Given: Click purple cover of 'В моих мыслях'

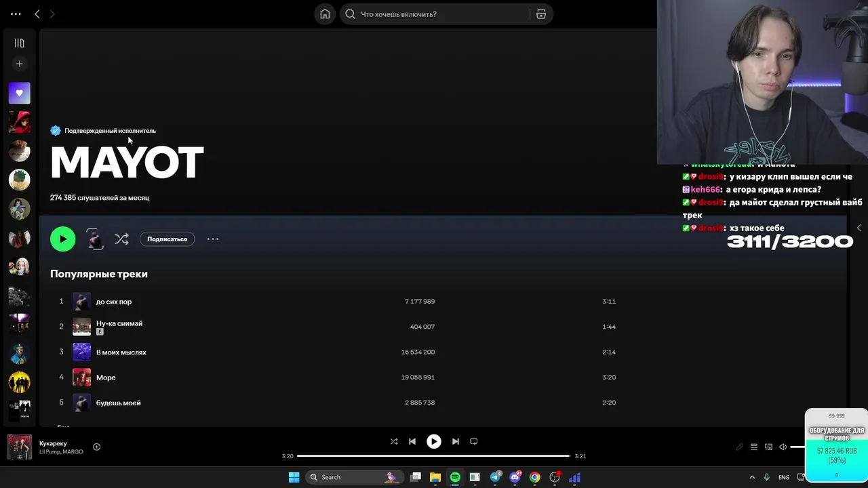Looking at the screenshot, I should tap(81, 352).
